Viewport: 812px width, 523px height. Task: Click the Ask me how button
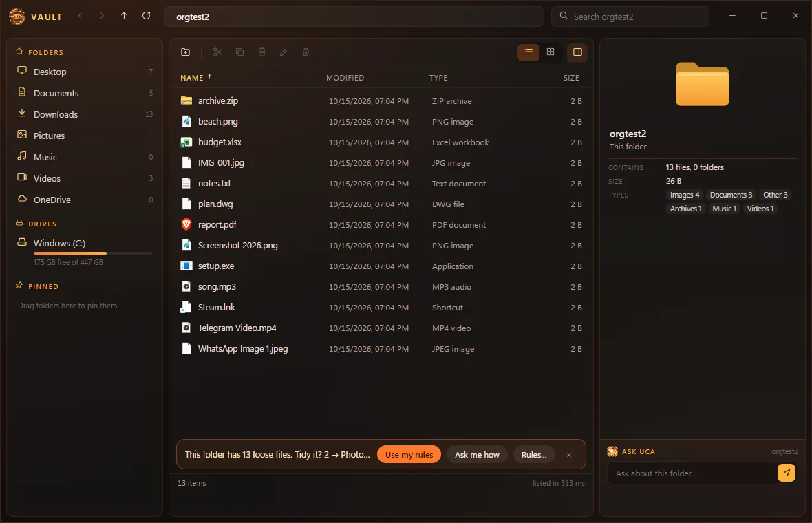pos(477,455)
